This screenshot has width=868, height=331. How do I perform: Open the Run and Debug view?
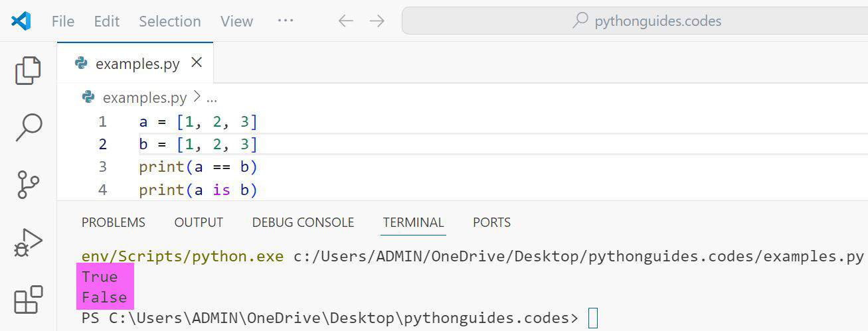pos(28,243)
